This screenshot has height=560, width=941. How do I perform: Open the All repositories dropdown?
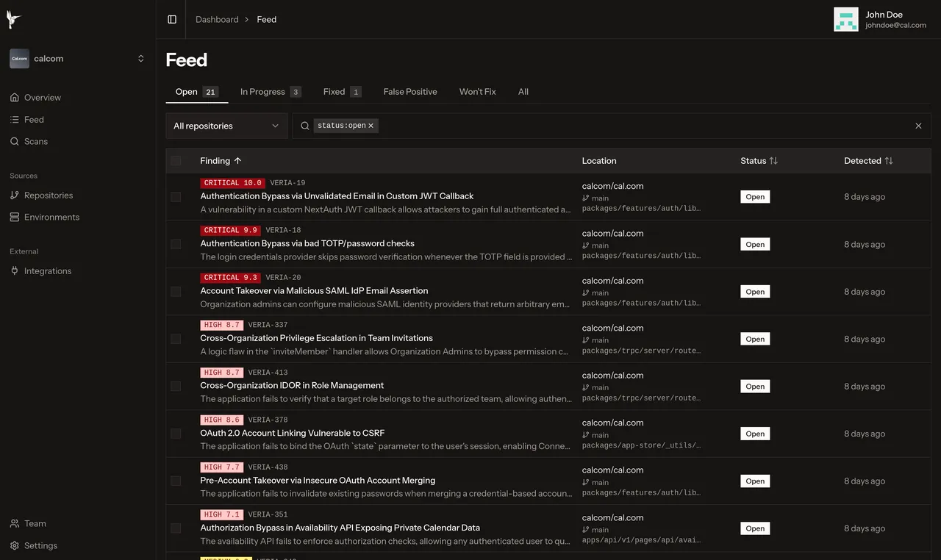[x=226, y=126]
